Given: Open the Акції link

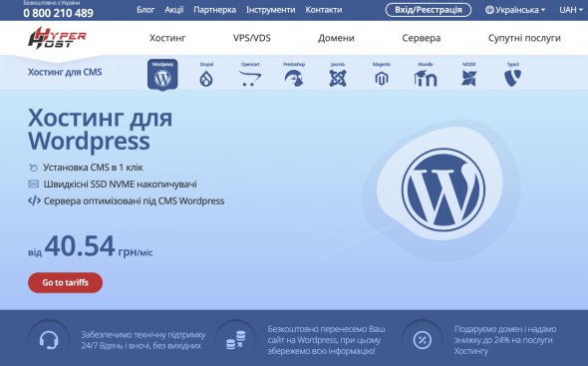Looking at the screenshot, I should [174, 10].
